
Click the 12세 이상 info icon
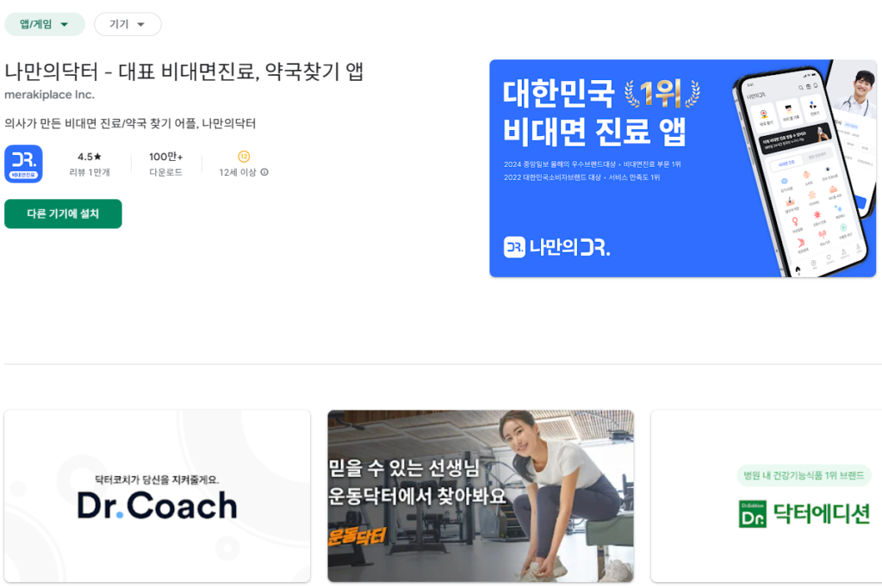pyautogui.click(x=264, y=172)
